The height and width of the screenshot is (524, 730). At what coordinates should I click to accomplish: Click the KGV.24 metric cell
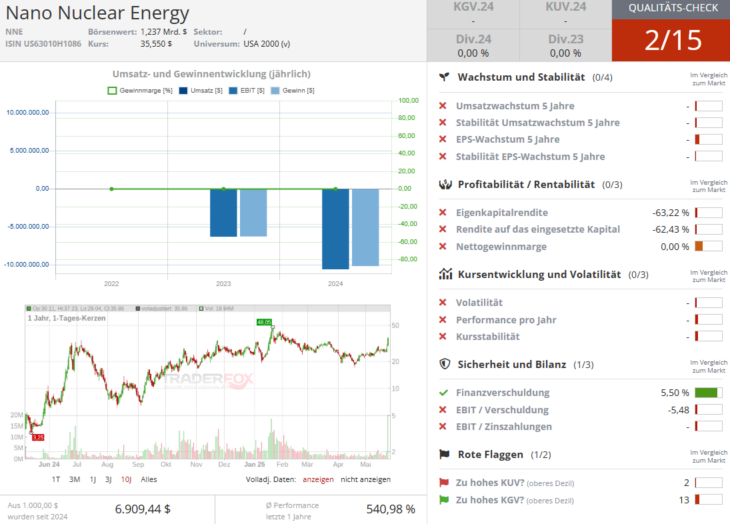(x=473, y=14)
